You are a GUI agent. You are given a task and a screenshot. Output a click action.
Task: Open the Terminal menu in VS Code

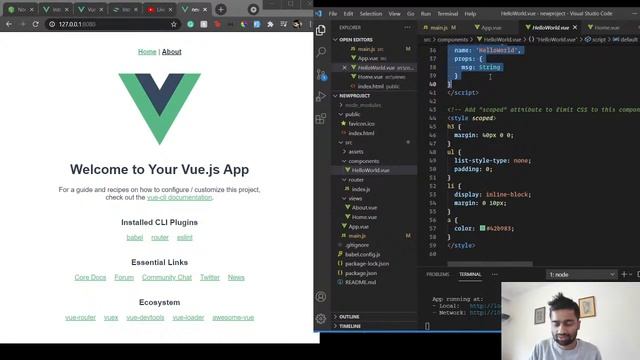point(447,13)
